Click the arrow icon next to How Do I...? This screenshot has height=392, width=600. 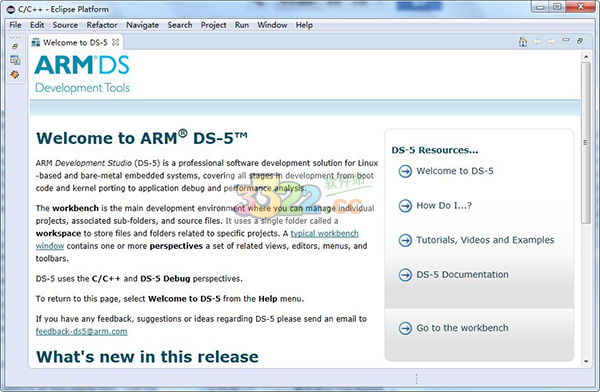405,206
